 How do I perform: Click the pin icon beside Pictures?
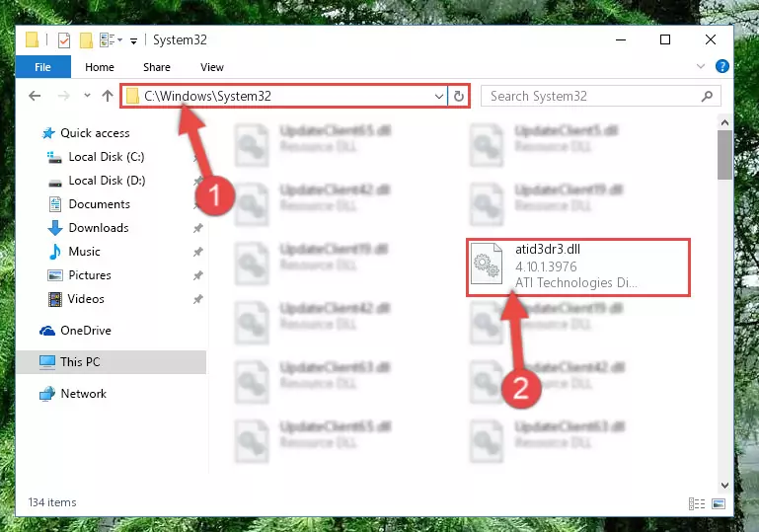pos(197,275)
